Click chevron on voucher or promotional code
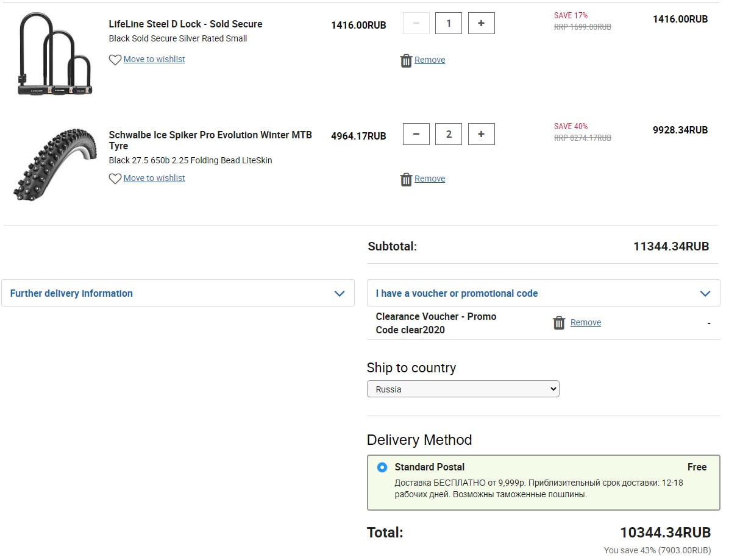The image size is (740, 560). click(705, 294)
